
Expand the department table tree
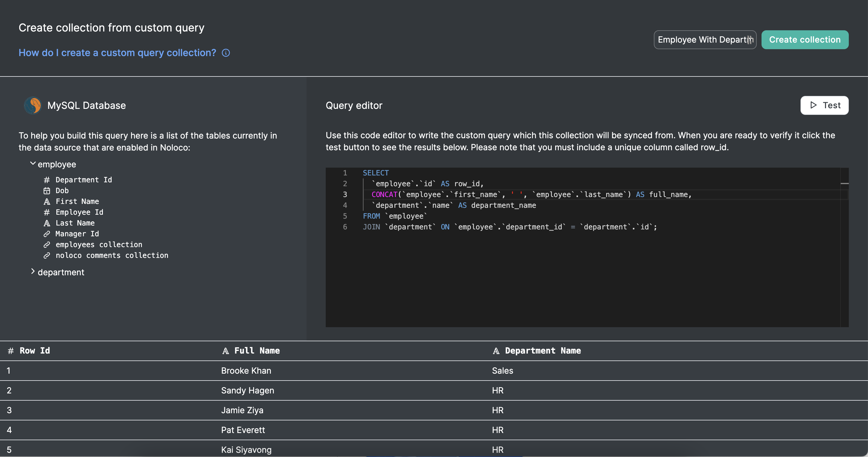(33, 271)
